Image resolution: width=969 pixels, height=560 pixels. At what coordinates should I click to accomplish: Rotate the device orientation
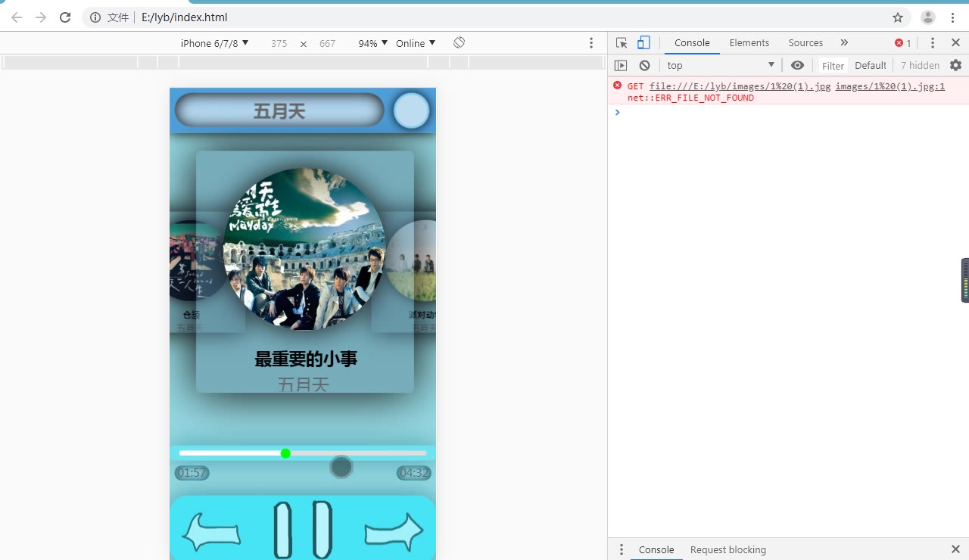tap(459, 43)
